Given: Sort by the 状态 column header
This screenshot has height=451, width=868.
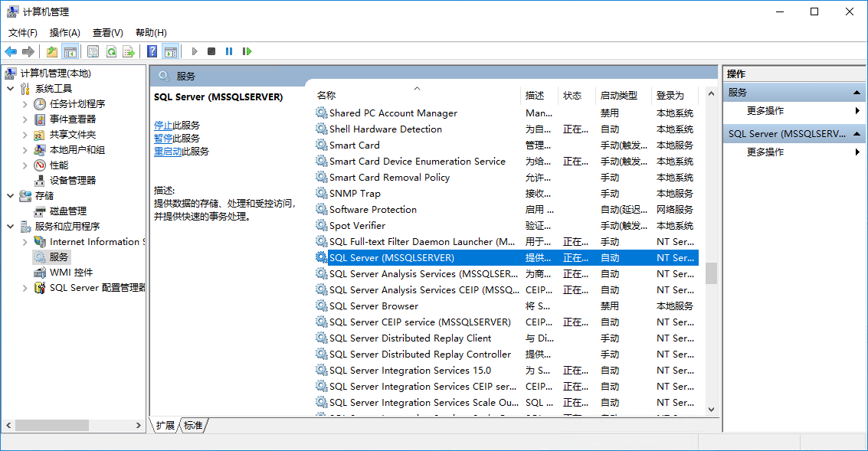Looking at the screenshot, I should tap(576, 95).
